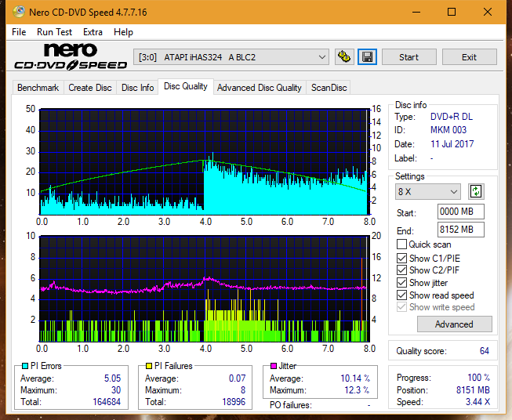Toggle Show C1/PIE checkbox
Viewport: 512px width, 420px height.
[x=401, y=258]
